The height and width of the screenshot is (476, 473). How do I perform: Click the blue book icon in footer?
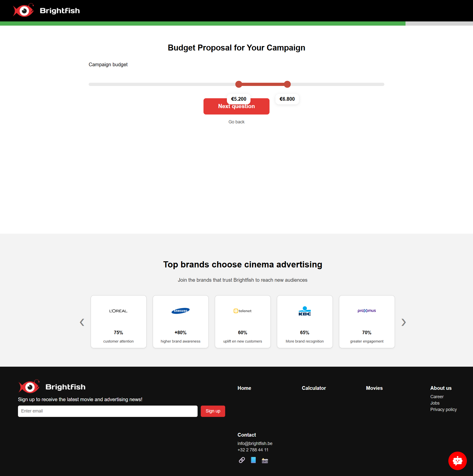pos(253,460)
